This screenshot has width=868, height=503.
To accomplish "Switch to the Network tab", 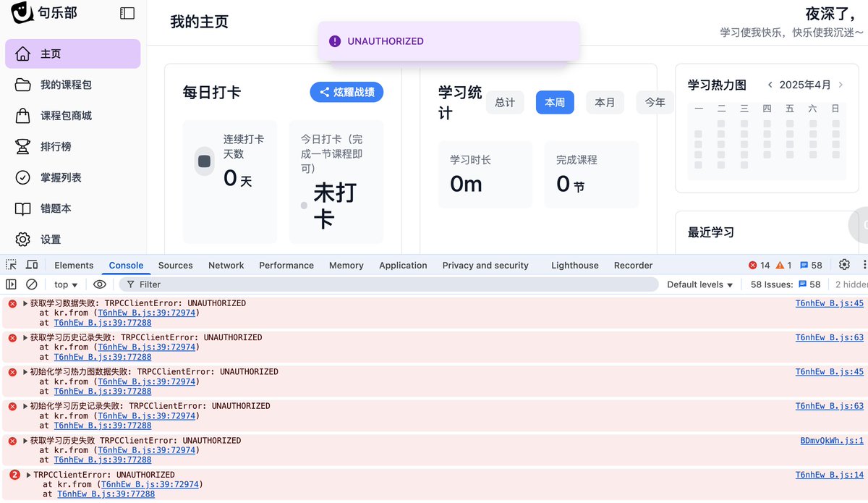I will coord(226,266).
